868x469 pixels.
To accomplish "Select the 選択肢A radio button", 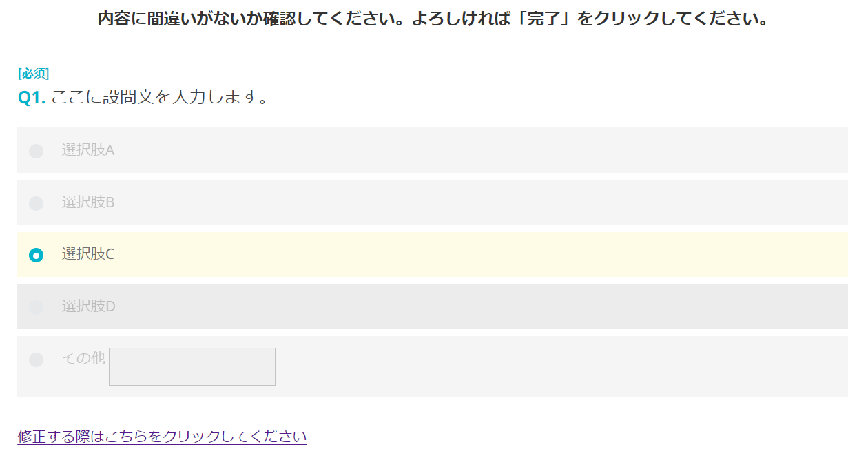I will tap(37, 151).
